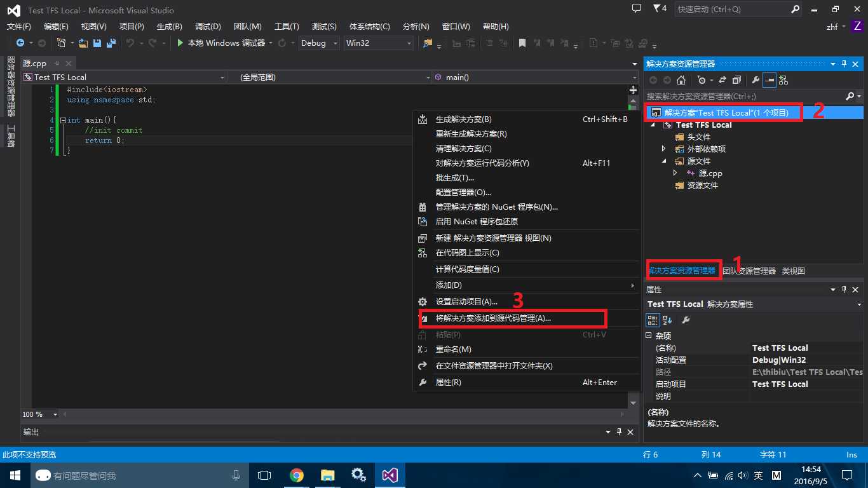Collapse the main() code block outline toggle

tap(63, 120)
